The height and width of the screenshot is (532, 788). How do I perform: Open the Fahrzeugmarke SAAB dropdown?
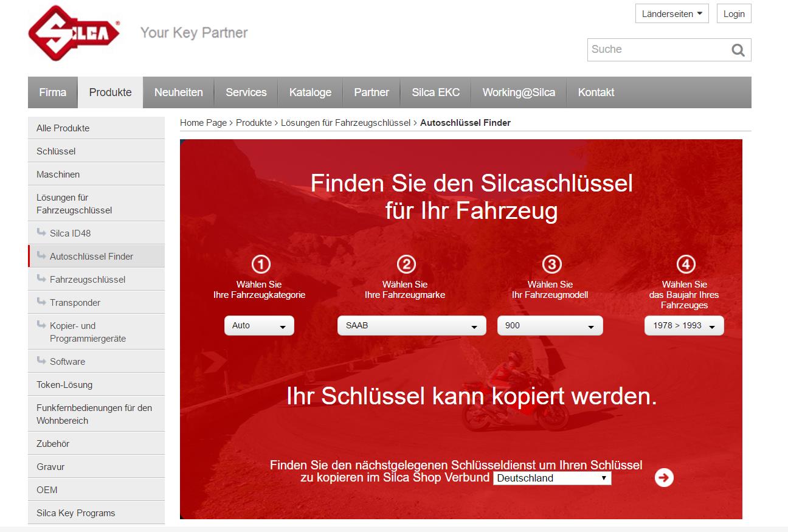(x=412, y=325)
